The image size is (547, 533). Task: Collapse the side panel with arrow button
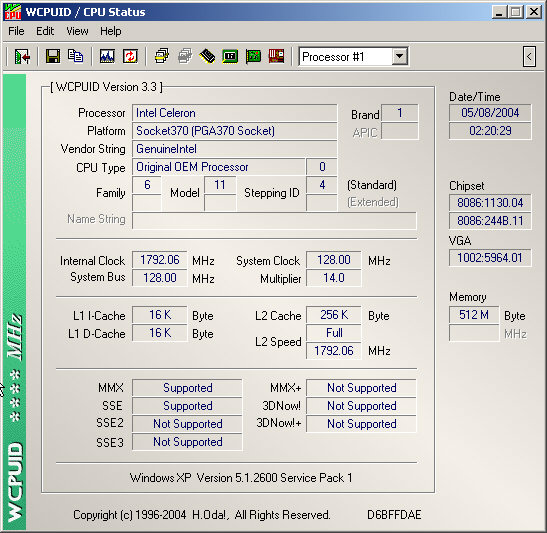(x=529, y=56)
